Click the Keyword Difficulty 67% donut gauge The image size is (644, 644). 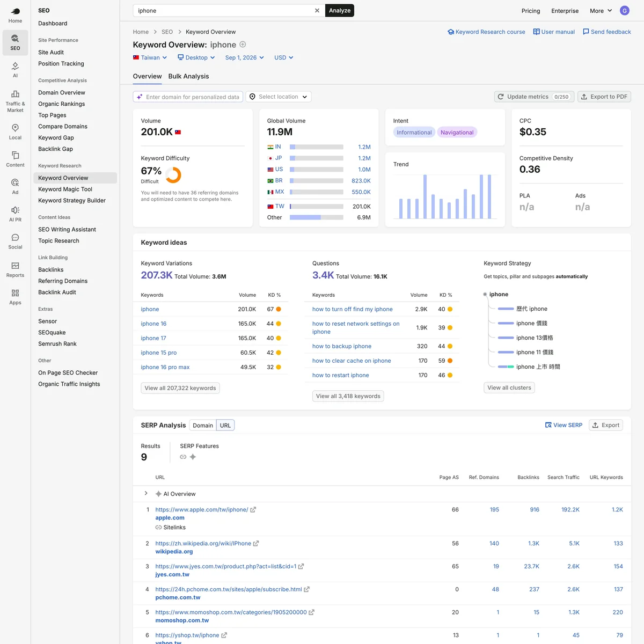tap(173, 175)
